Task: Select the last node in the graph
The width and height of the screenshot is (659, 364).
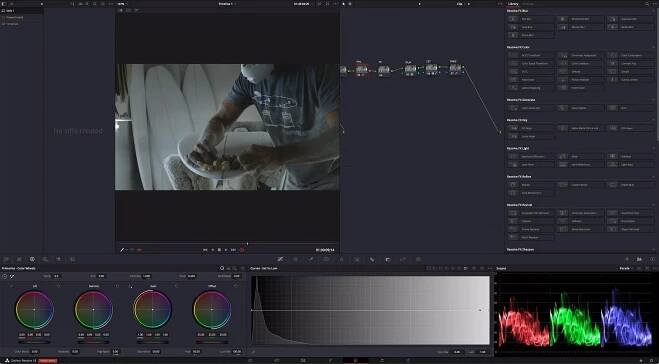Action: (x=455, y=68)
